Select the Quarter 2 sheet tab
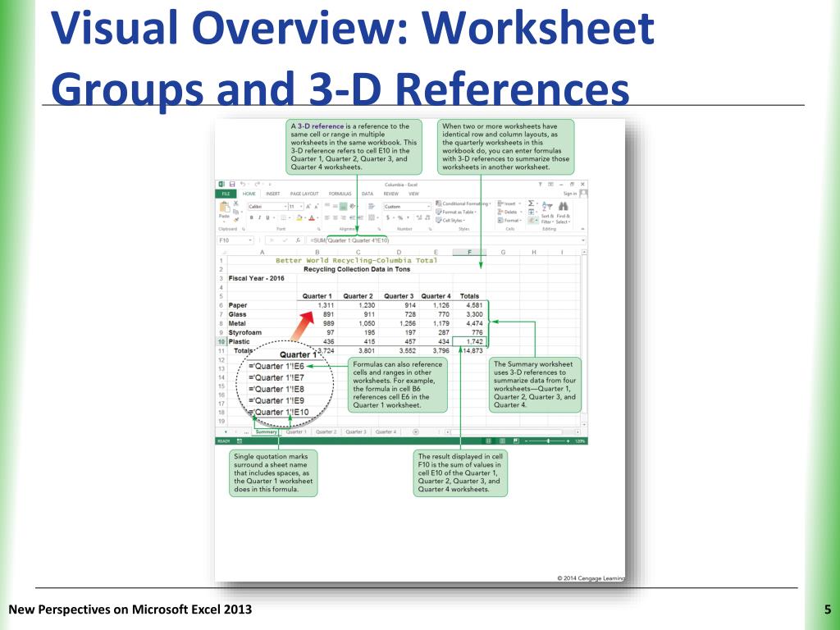The image size is (840, 630). pos(326,431)
